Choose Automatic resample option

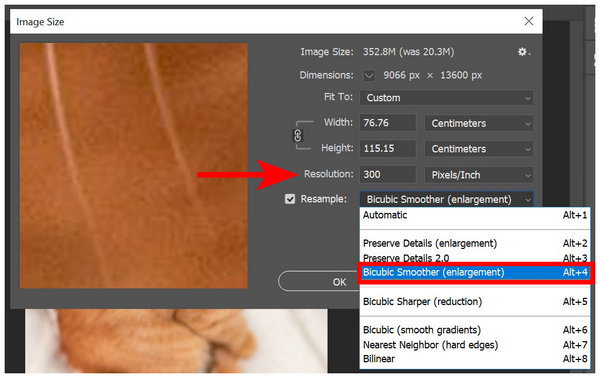click(475, 215)
